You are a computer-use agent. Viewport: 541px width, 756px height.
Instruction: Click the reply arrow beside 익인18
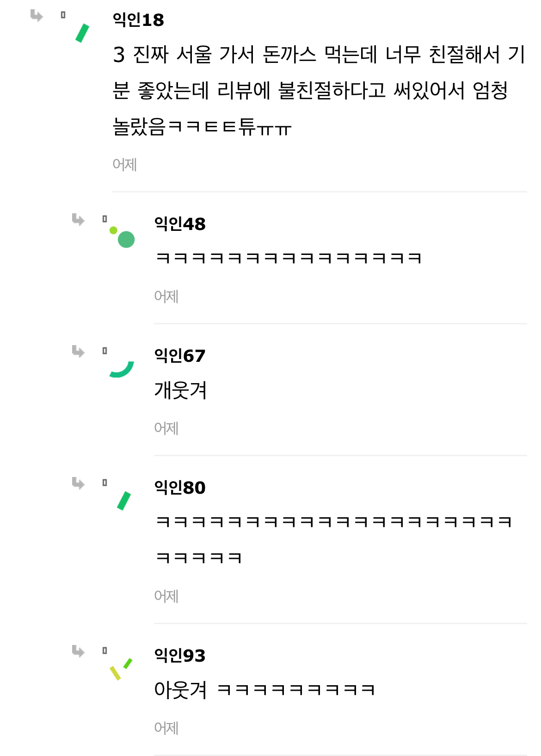37,16
